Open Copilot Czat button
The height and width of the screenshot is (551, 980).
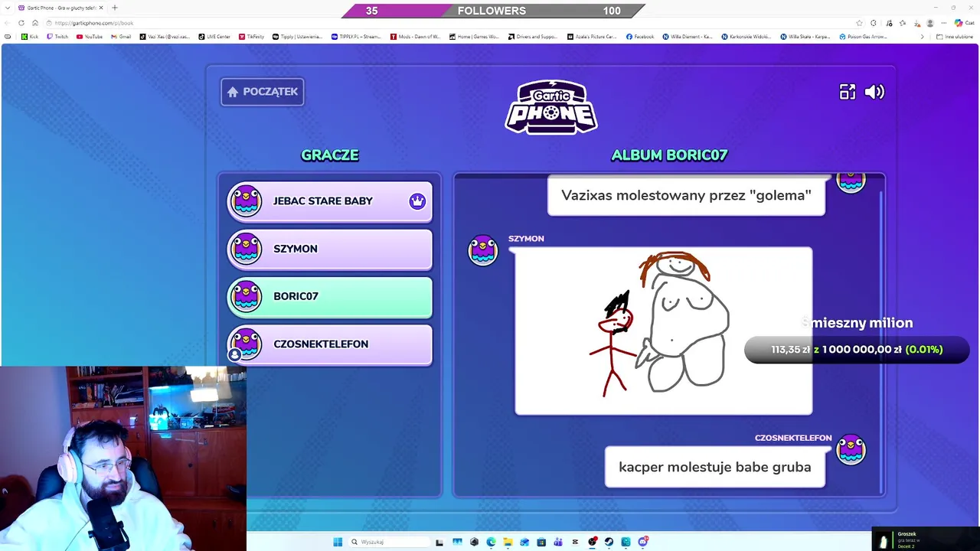pos(965,23)
